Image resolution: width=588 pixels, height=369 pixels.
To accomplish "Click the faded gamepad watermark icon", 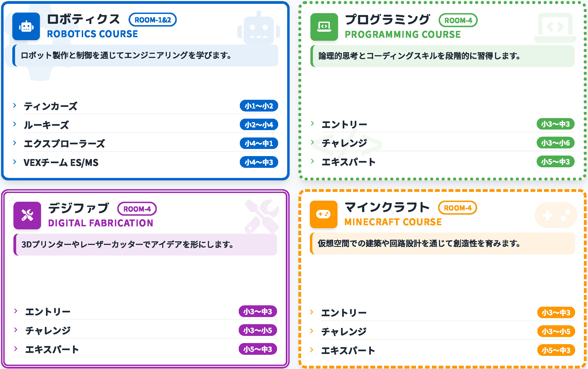I will coord(556,215).
